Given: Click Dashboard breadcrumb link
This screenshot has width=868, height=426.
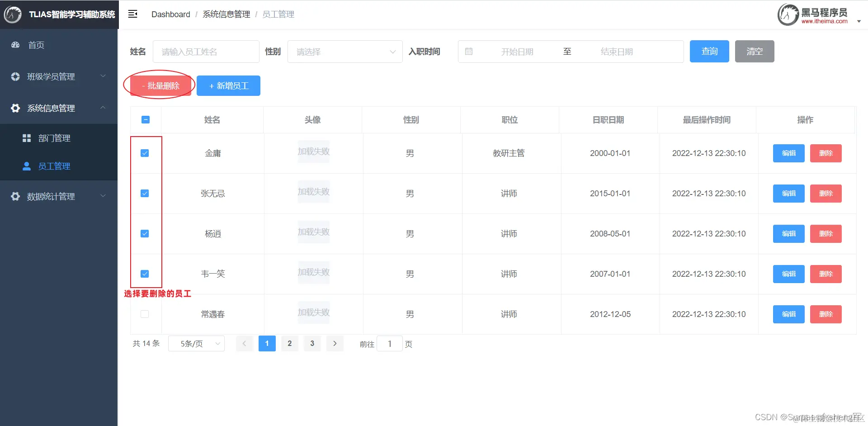Looking at the screenshot, I should pyautogui.click(x=171, y=14).
